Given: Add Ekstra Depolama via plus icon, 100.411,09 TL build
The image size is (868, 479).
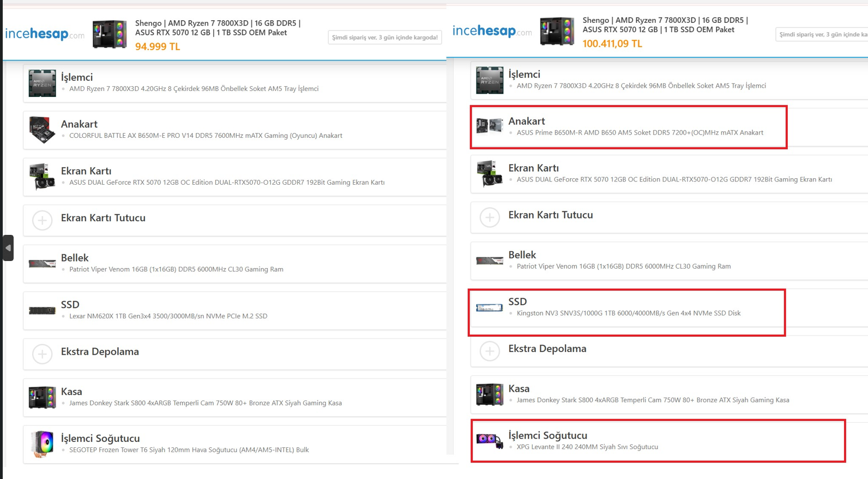Looking at the screenshot, I should 490,351.
